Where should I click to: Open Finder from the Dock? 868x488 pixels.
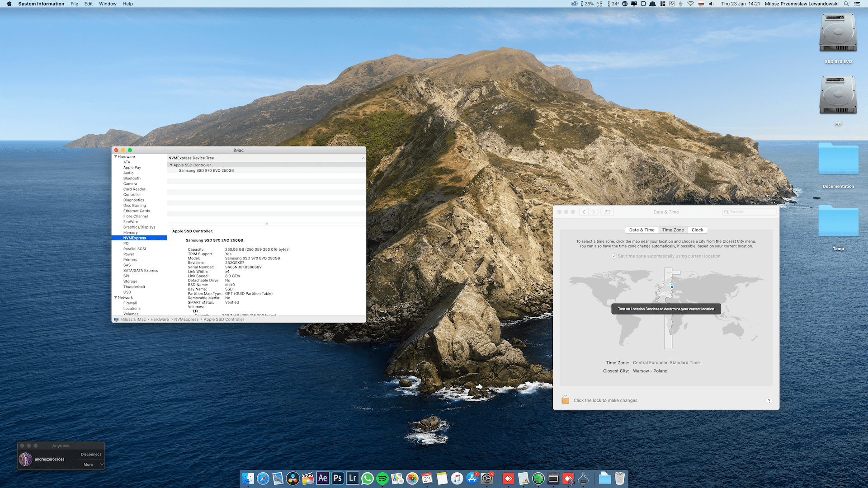[x=248, y=478]
